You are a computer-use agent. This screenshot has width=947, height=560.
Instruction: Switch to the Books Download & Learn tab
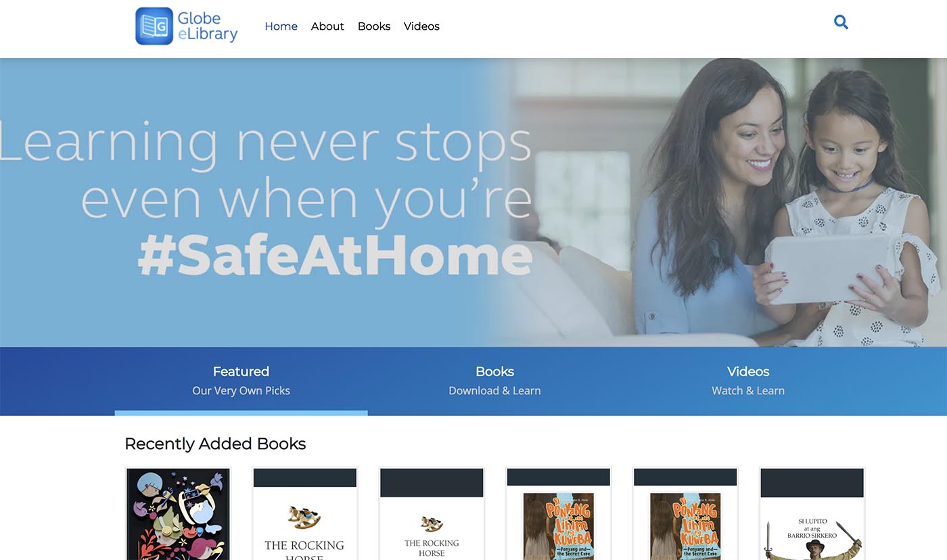pyautogui.click(x=494, y=381)
